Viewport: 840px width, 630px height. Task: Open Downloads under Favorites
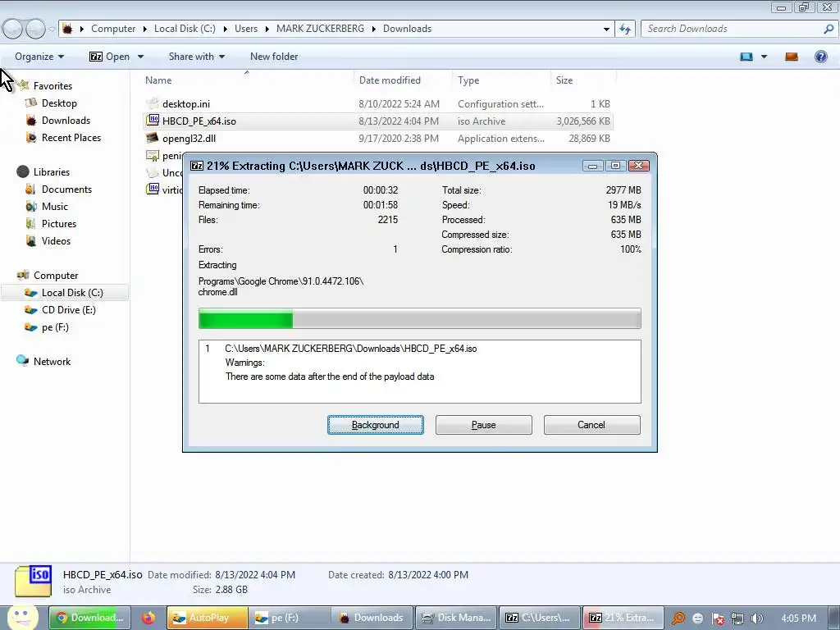coord(66,120)
